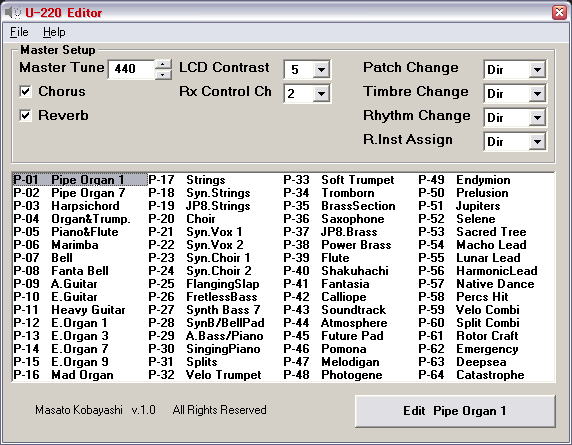Screen dimensions: 572x445
Task: Toggle the Reverb checkbox
Action: click(25, 115)
